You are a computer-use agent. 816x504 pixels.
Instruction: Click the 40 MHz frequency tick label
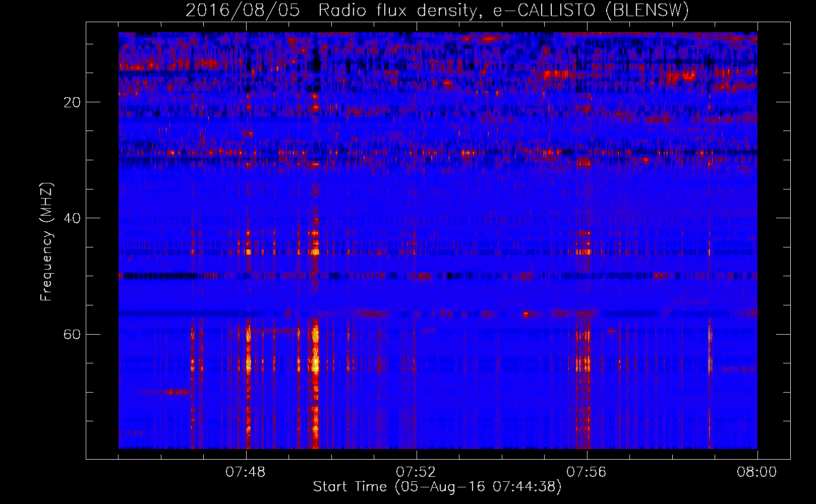73,218
